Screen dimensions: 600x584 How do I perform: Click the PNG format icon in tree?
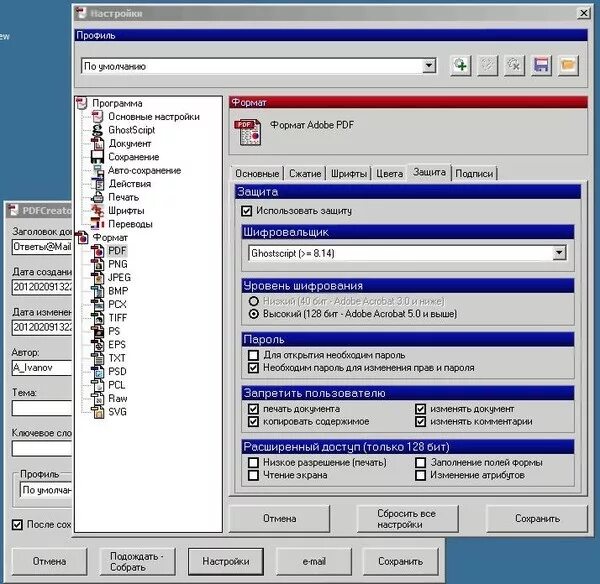tap(98, 264)
